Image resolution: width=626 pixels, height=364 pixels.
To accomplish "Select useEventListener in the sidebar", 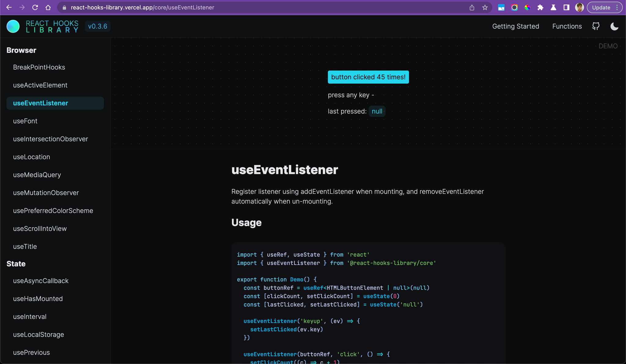I will pyautogui.click(x=55, y=103).
